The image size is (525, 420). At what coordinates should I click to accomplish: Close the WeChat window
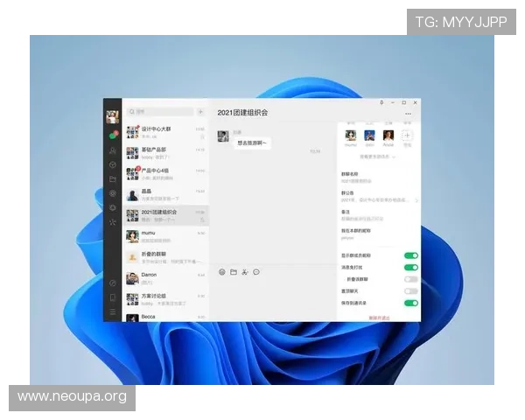point(415,102)
